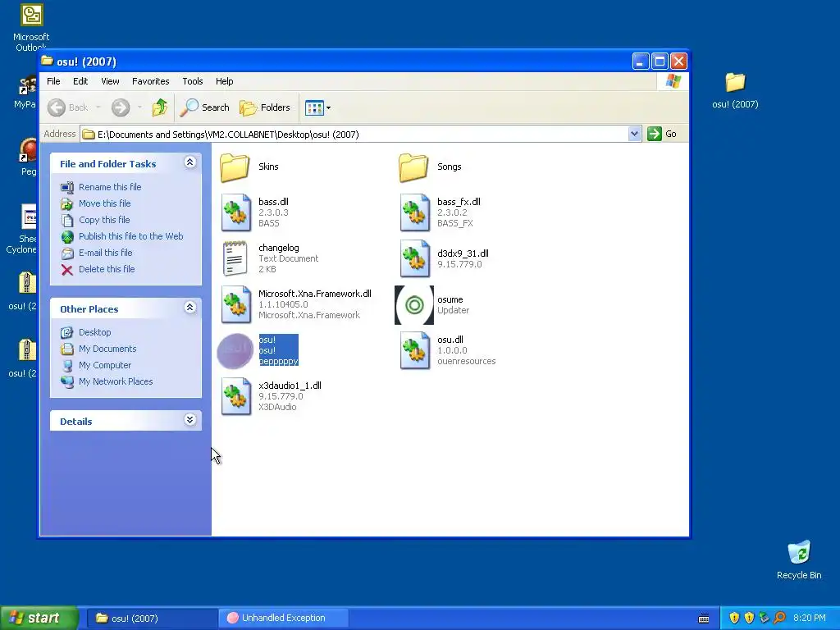
Task: Open the Help menu
Action: 225,81
